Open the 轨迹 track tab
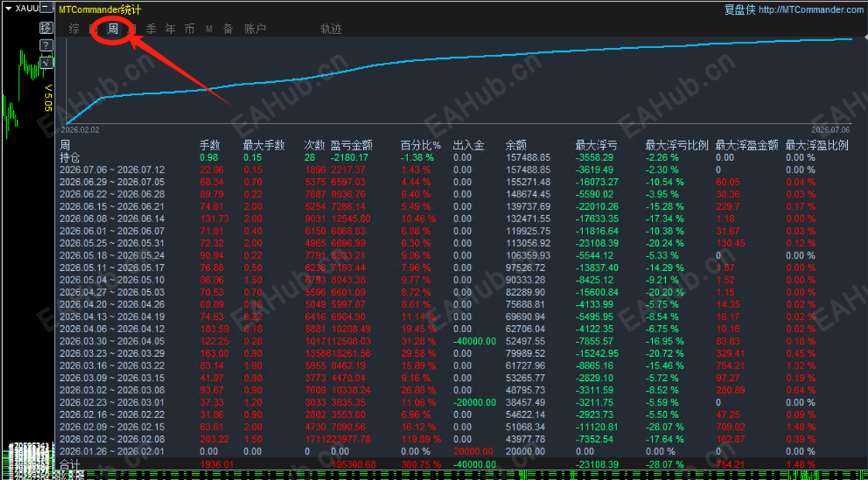 pos(331,29)
